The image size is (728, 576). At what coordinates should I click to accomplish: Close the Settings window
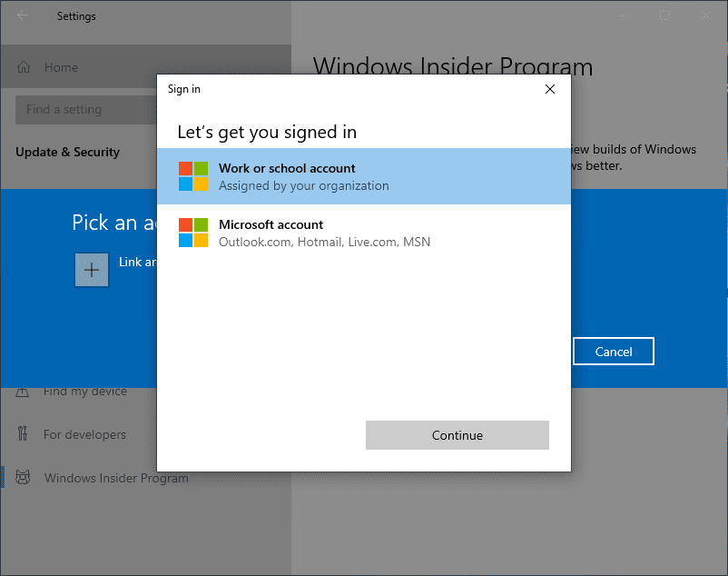pos(705,15)
